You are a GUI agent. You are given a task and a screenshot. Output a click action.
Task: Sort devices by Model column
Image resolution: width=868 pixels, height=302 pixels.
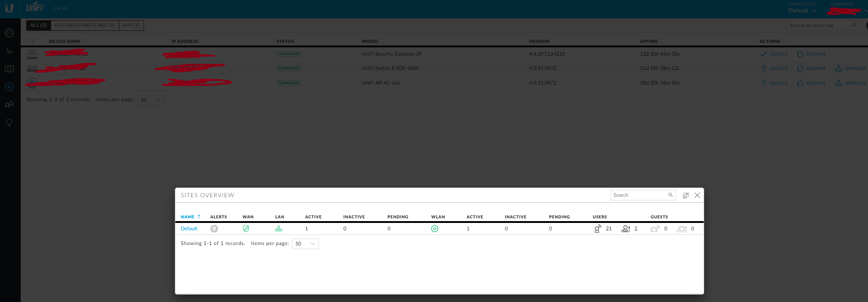point(370,41)
